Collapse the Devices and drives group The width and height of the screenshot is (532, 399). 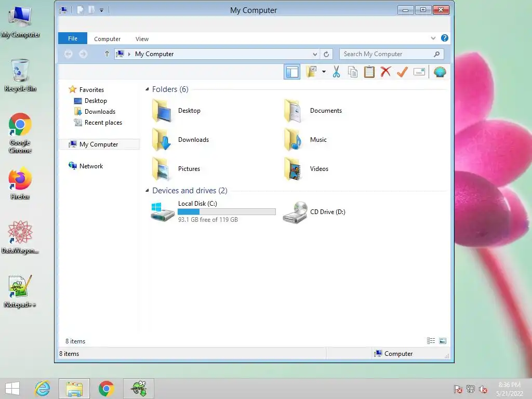coord(147,190)
